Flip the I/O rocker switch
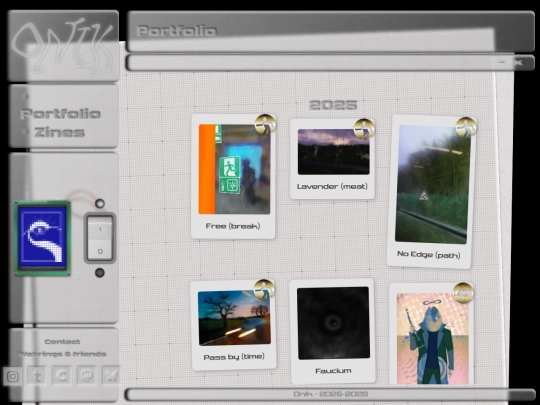Image resolution: width=540 pixels, height=405 pixels. [x=100, y=238]
